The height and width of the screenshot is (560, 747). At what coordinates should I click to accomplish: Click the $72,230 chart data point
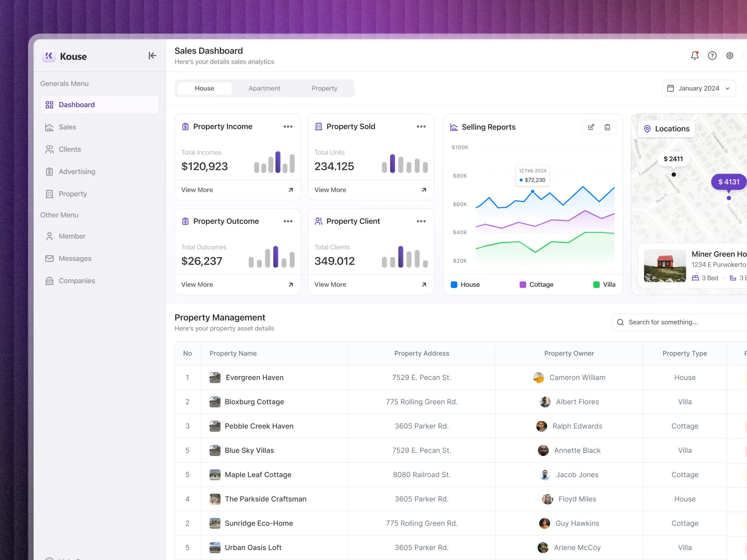click(532, 191)
